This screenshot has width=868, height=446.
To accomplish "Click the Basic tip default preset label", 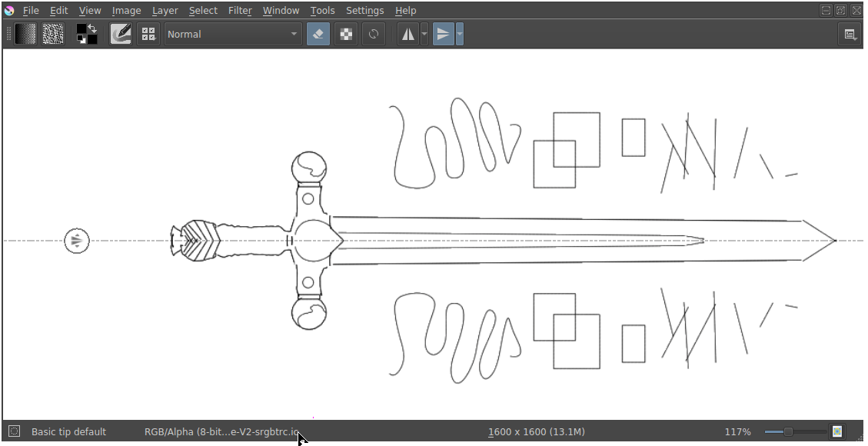I will tap(68, 431).
